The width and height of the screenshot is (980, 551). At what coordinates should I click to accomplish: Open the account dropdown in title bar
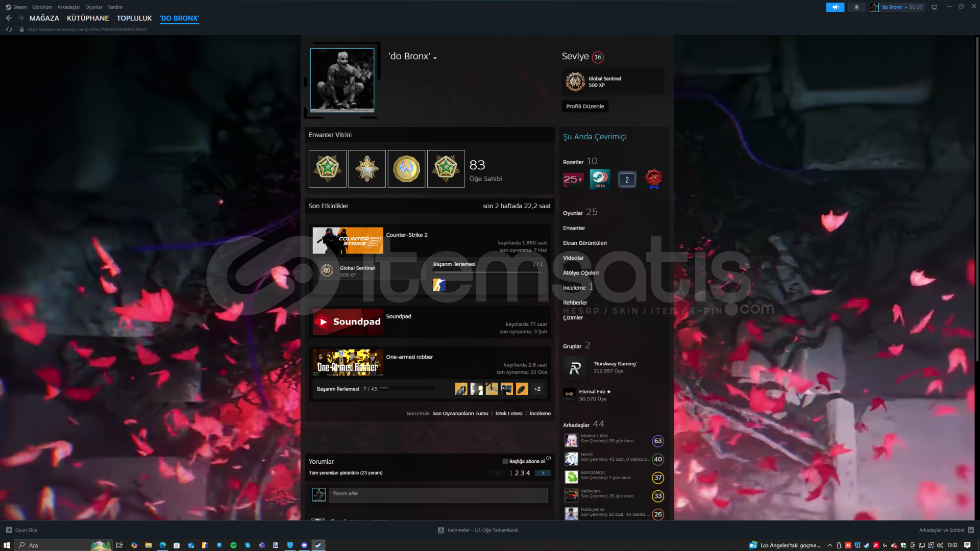(x=901, y=7)
